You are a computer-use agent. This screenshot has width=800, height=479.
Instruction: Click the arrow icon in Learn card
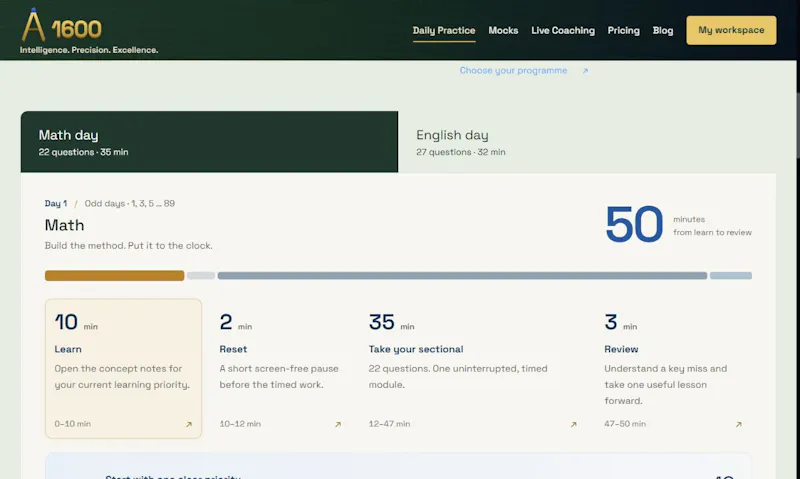(x=188, y=424)
